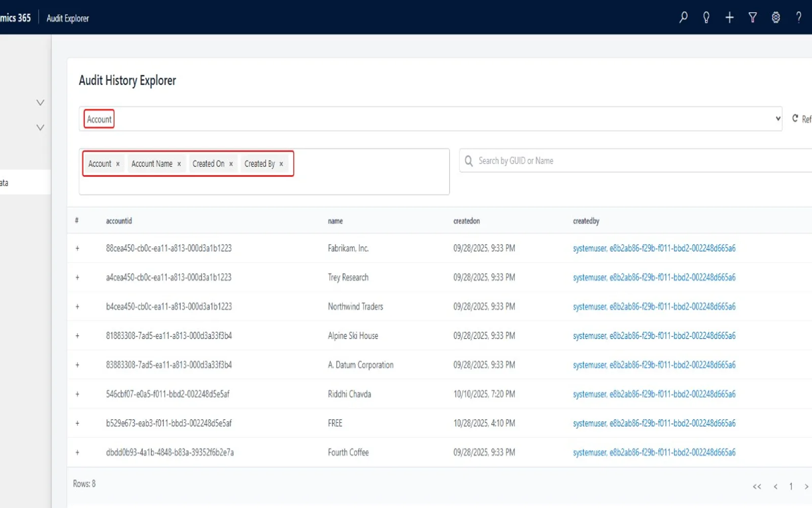Expand the Fourth Coffee row

click(x=77, y=452)
